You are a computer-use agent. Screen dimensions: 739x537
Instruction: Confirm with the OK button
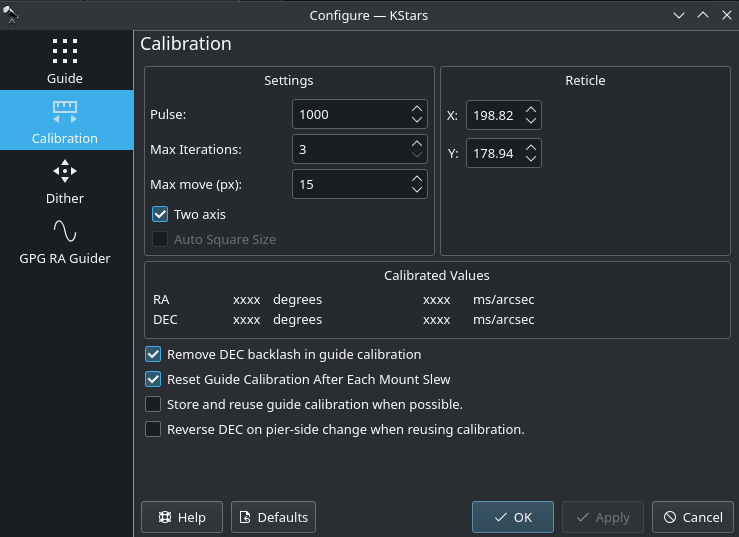point(513,517)
